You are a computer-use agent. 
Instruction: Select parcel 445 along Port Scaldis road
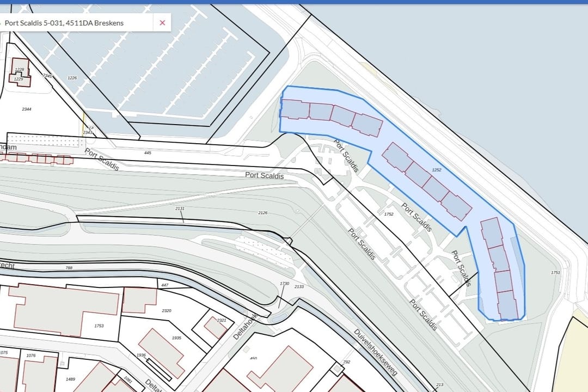[148, 153]
